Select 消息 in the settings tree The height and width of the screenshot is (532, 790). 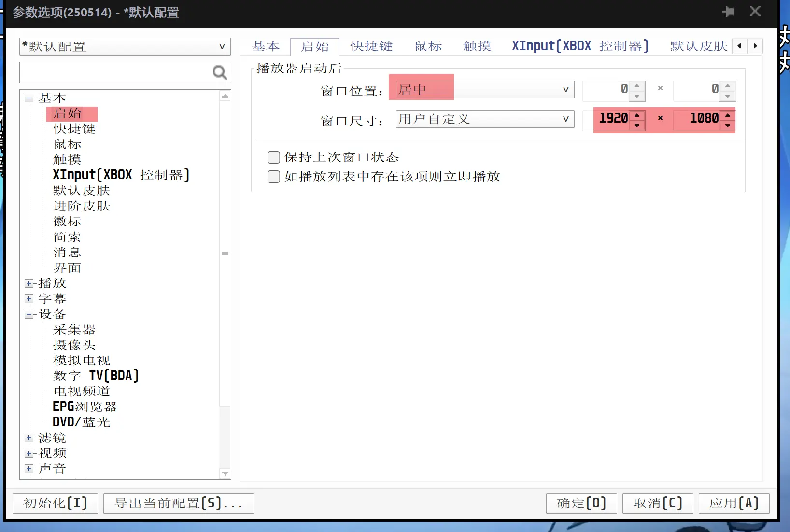point(67,252)
